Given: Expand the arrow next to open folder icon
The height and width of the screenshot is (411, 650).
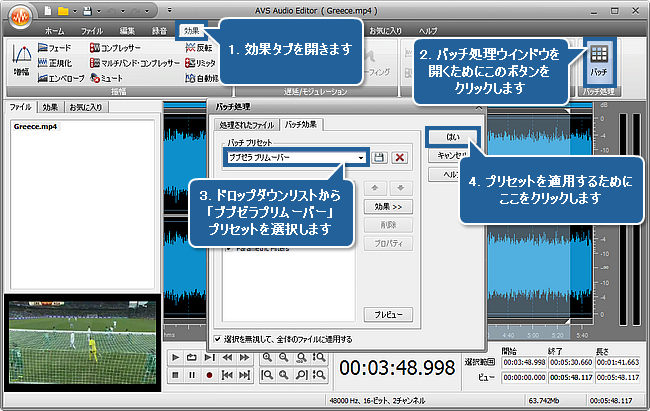Looking at the screenshot, I should tap(75, 11).
